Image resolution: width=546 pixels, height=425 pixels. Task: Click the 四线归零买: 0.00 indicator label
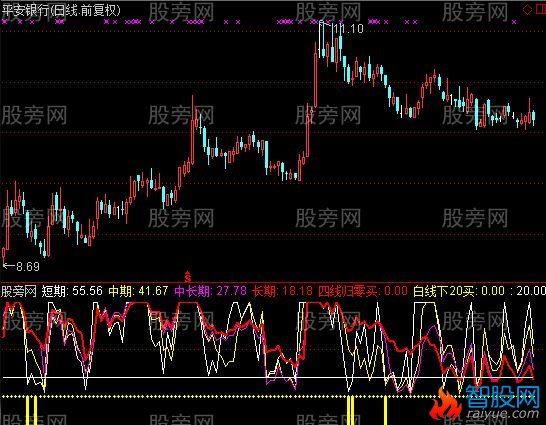coord(362,291)
